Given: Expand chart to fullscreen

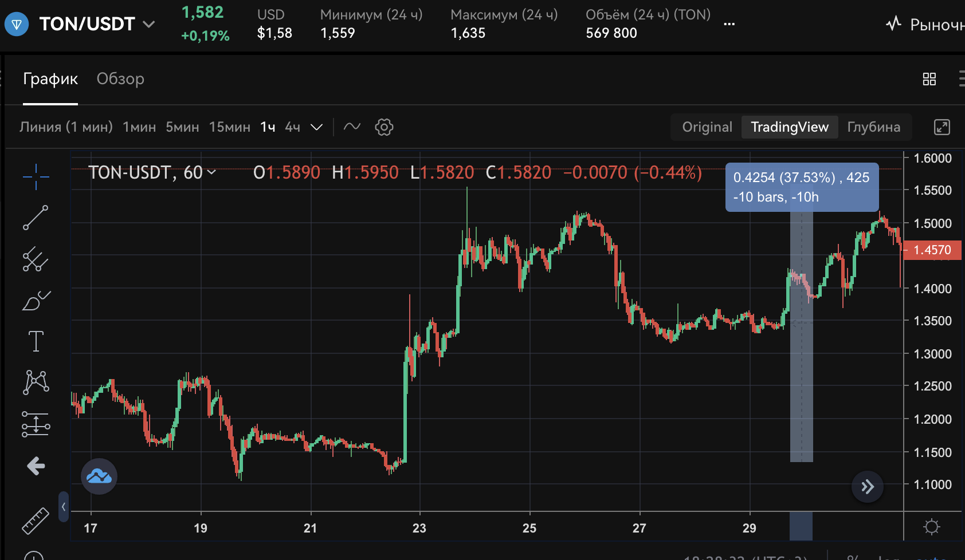Looking at the screenshot, I should (942, 127).
